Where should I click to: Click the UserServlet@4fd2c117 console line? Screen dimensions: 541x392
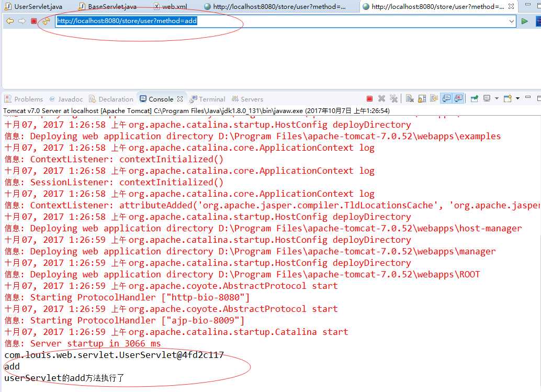tap(114, 355)
